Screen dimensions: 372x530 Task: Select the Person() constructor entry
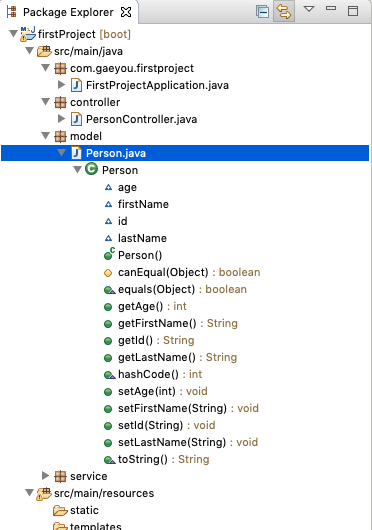[x=140, y=255]
